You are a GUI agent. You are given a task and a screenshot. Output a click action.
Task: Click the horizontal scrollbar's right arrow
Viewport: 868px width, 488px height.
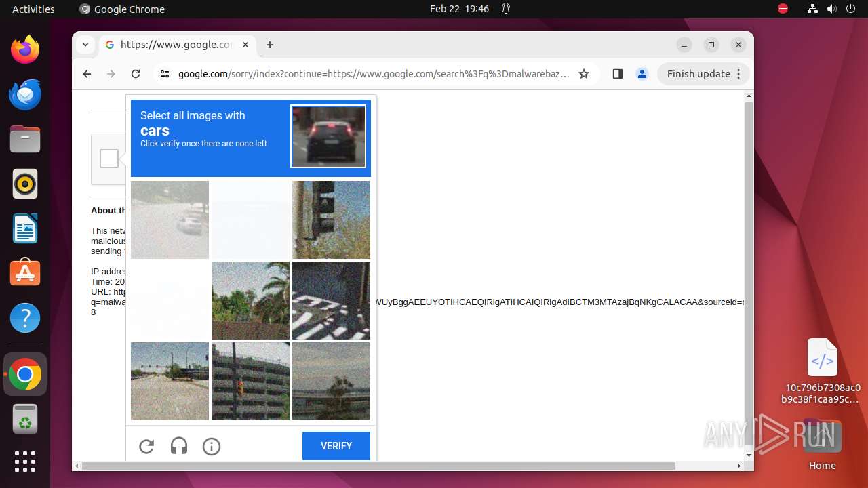coord(739,466)
